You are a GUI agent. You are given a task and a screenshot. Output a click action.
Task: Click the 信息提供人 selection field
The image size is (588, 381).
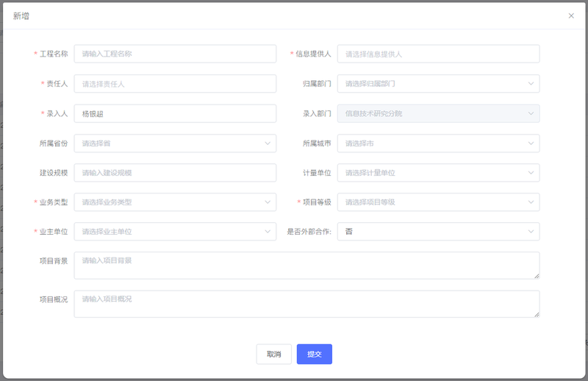438,54
